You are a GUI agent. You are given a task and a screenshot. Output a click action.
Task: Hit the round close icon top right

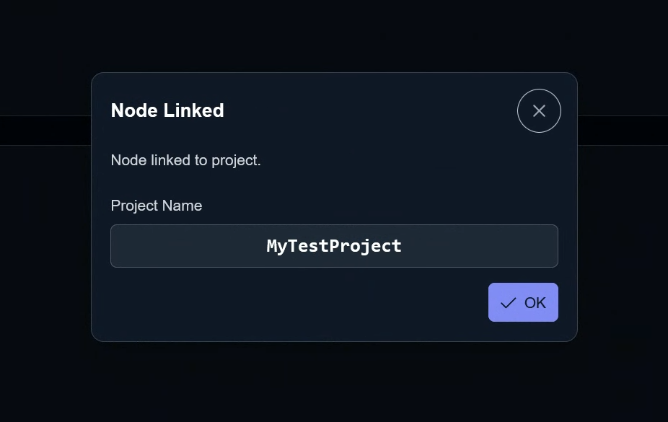click(539, 111)
